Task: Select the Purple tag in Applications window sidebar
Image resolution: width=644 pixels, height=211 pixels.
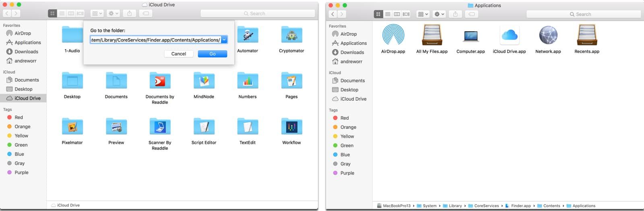Action: point(347,173)
